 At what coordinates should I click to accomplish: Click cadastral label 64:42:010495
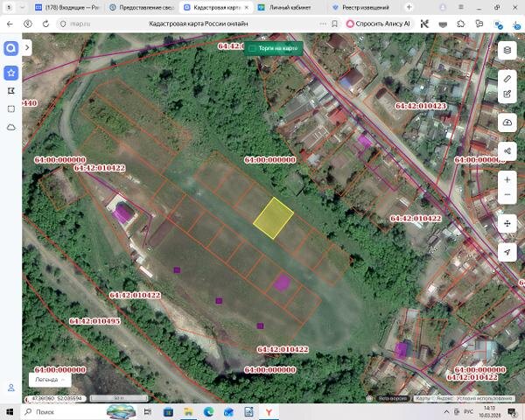(94, 321)
